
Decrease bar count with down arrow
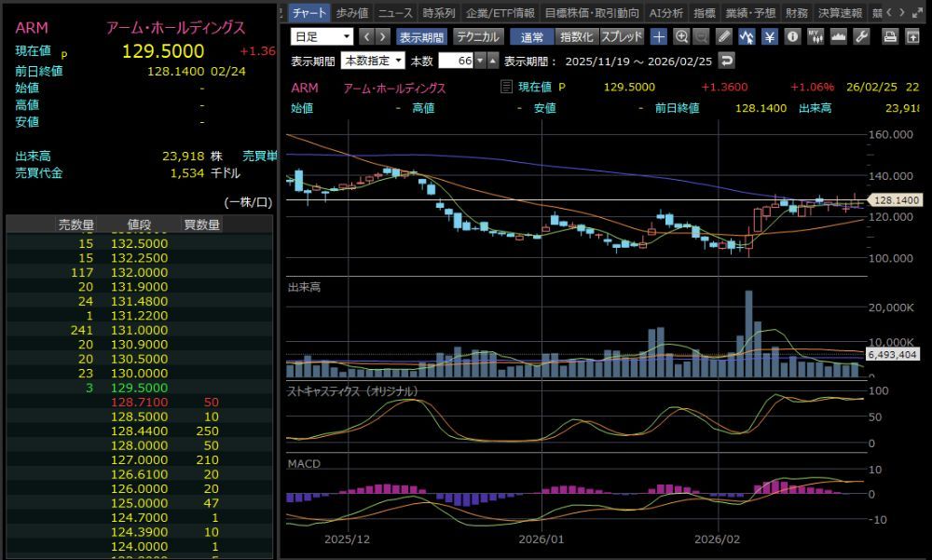coord(480,61)
